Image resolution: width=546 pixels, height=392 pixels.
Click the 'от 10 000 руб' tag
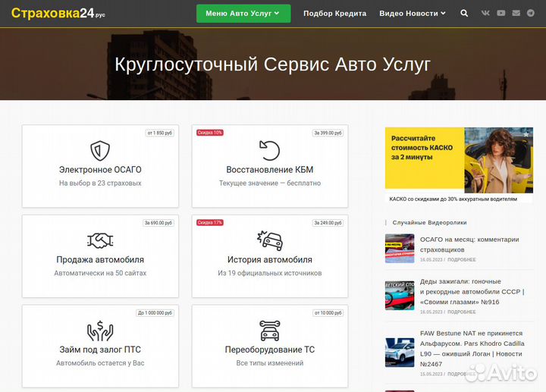pyautogui.click(x=328, y=313)
